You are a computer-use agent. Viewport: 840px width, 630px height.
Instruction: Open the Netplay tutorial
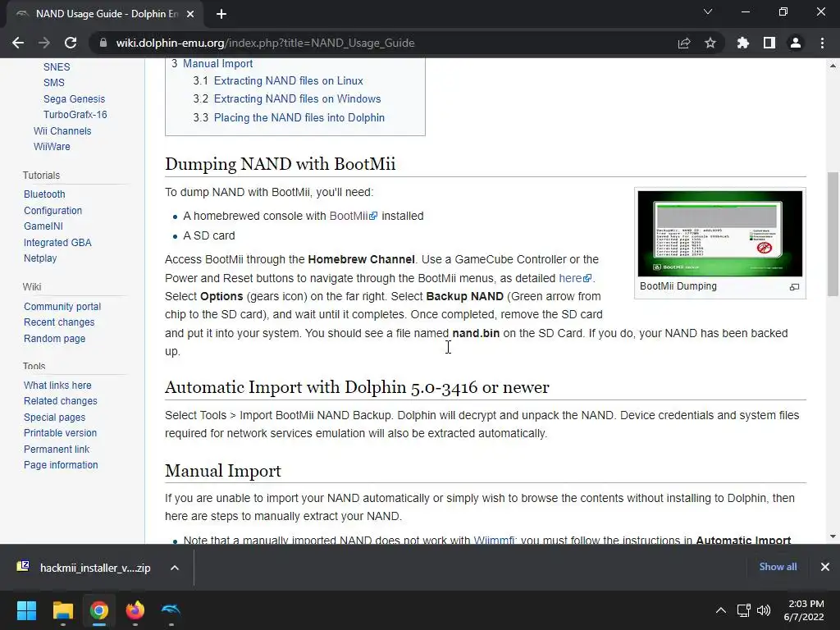coord(40,258)
